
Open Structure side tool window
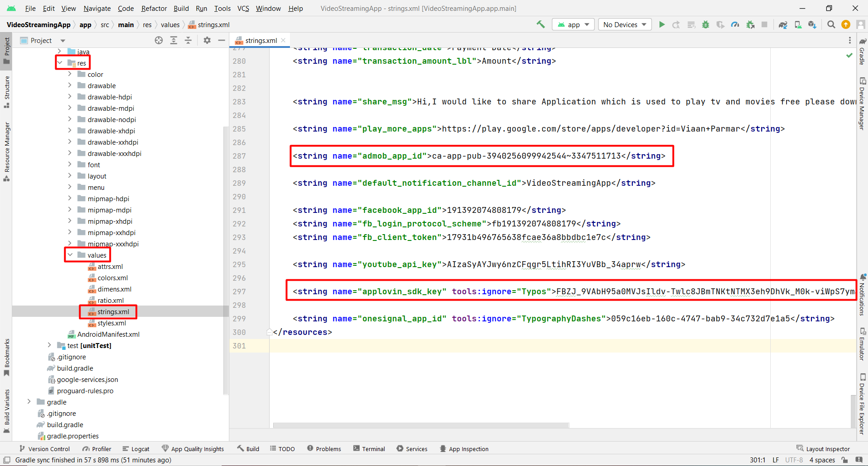(7, 92)
